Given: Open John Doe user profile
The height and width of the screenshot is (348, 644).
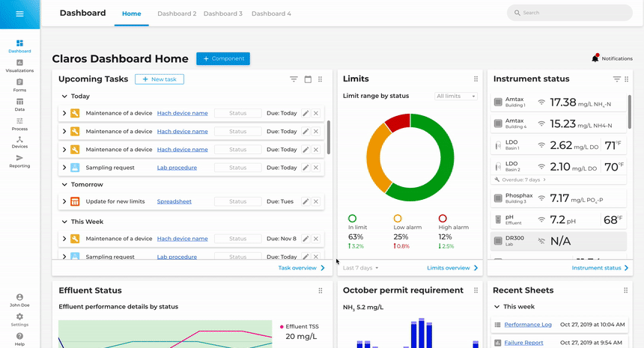Looking at the screenshot, I should pos(19,300).
